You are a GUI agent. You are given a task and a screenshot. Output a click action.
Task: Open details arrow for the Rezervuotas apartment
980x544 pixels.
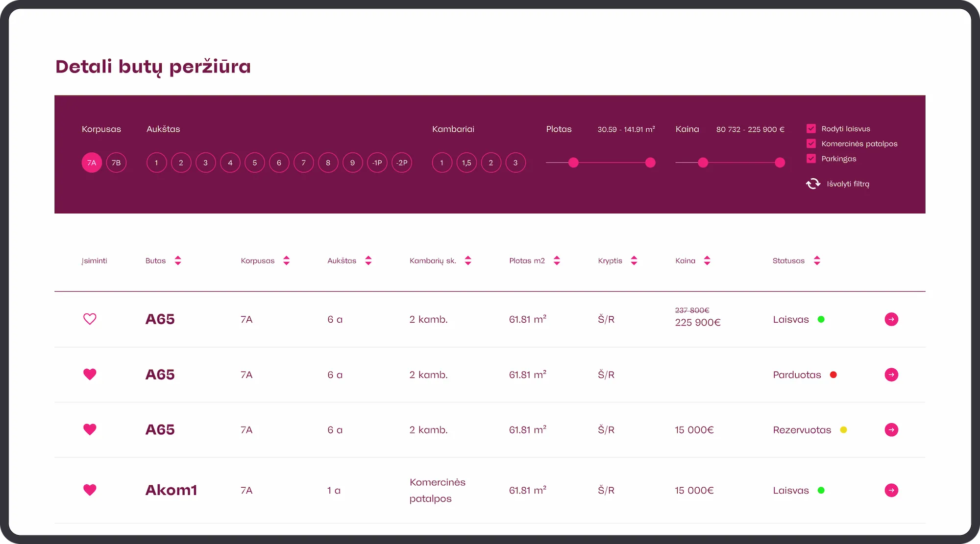[891, 430]
